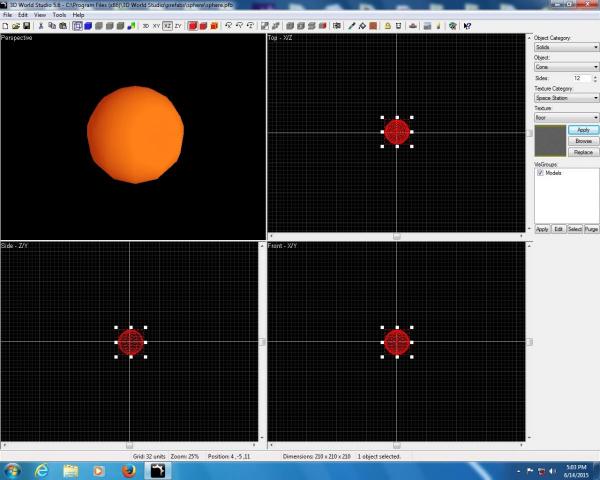Image resolution: width=600 pixels, height=480 pixels.
Task: Click the Browse texture button
Action: (x=583, y=141)
